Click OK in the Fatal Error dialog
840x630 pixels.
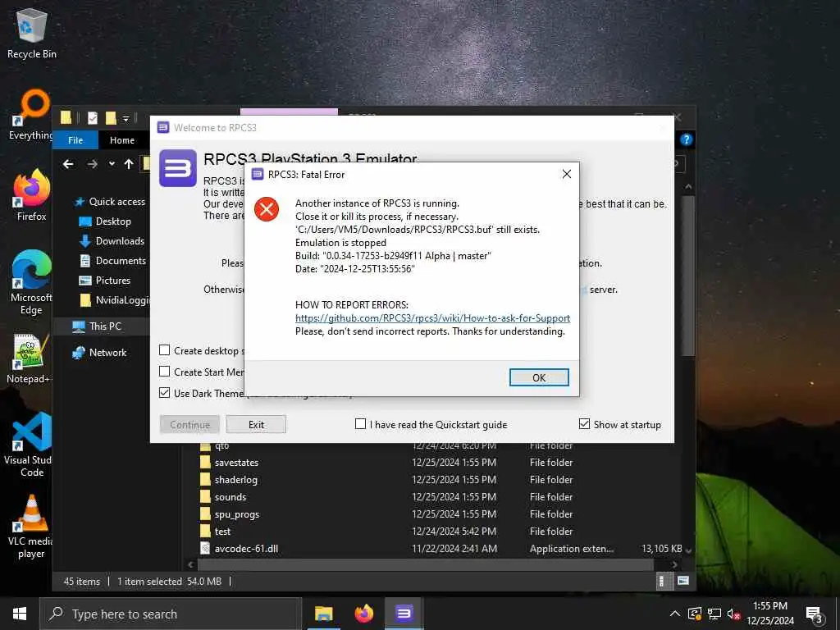tap(539, 377)
